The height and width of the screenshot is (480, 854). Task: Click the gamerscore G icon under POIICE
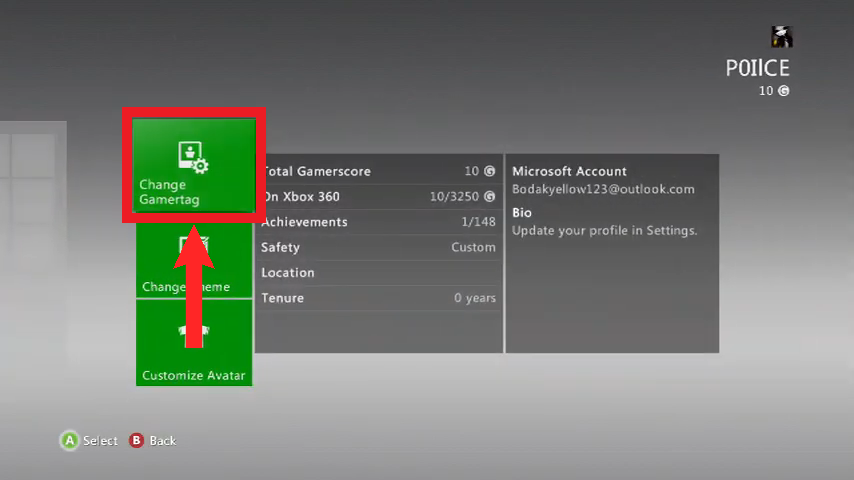click(783, 91)
